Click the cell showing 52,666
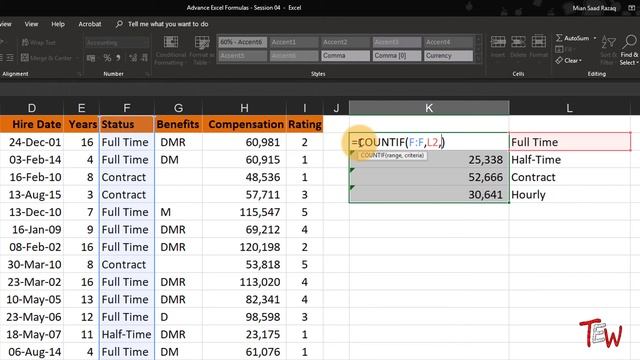 [x=429, y=177]
